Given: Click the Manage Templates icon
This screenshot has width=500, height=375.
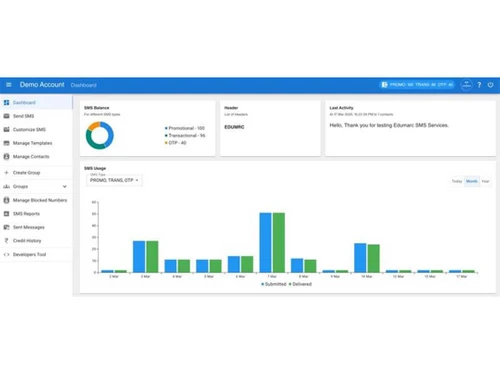Looking at the screenshot, I should point(6,143).
